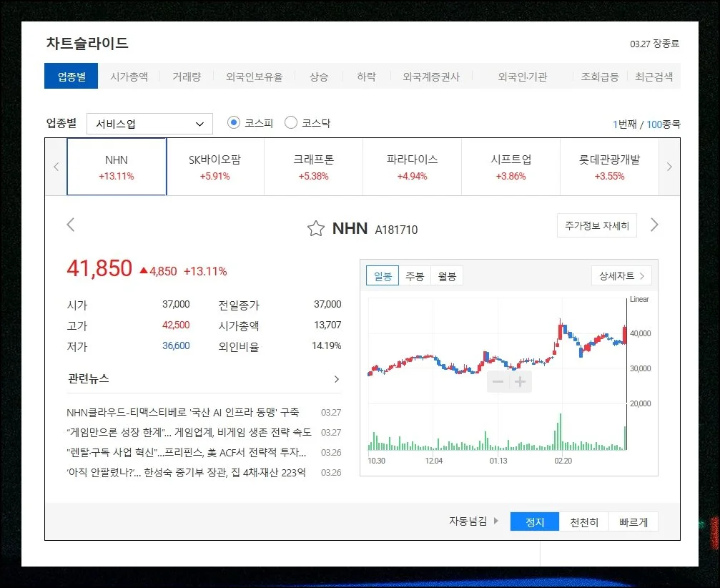Select the 코스피 radio button
This screenshot has width=720, height=588.
[233, 122]
